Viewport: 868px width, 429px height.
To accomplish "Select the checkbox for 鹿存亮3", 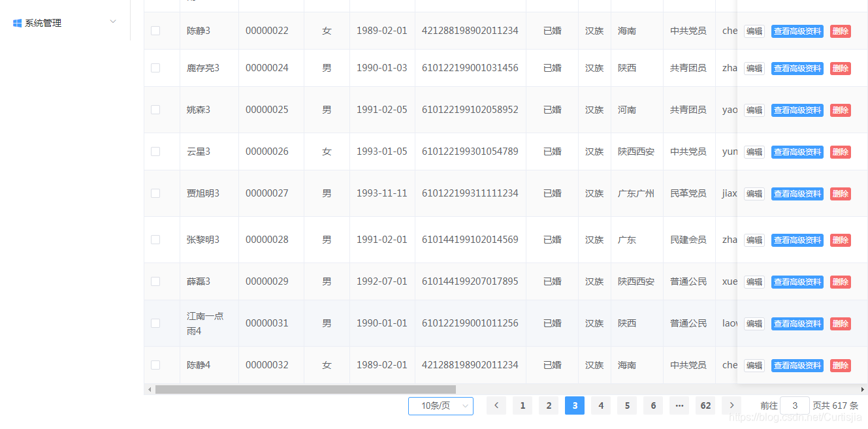I will point(155,68).
